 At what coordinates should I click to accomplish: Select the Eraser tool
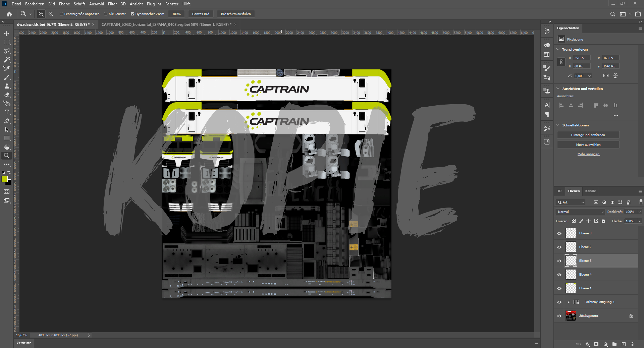coord(6,95)
